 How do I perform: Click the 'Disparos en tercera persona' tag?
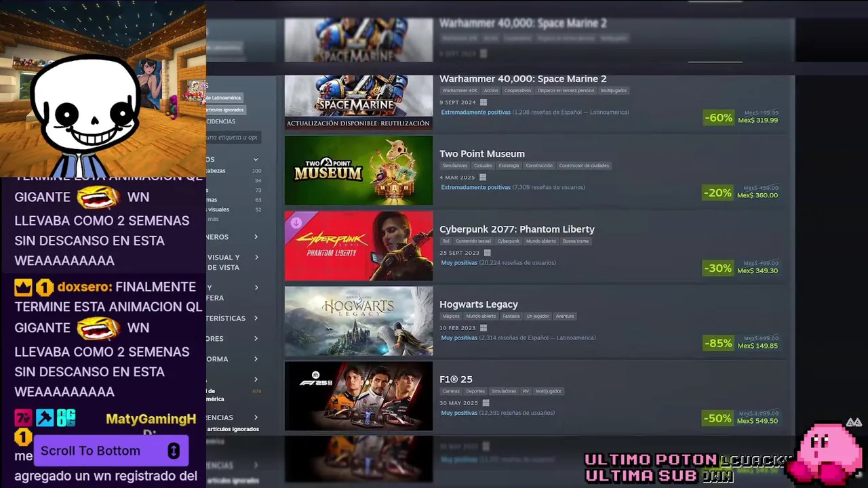click(x=566, y=91)
